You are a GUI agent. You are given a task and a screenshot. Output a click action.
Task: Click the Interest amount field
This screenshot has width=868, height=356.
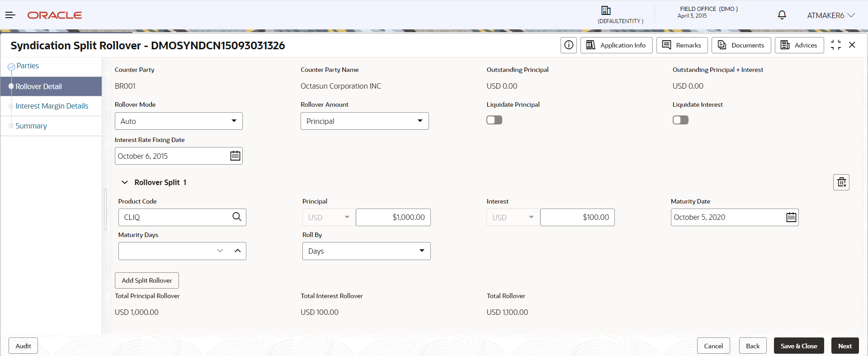click(577, 218)
